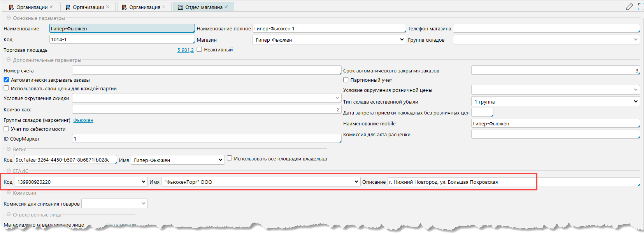Click into the Номер счета field
The width and height of the screenshot is (644, 234).
coord(206,70)
